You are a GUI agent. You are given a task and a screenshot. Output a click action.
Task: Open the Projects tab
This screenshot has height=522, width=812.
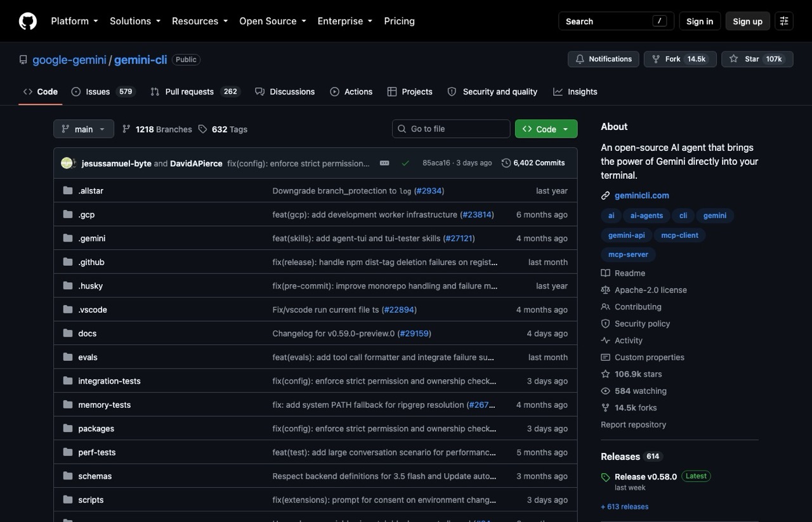pyautogui.click(x=410, y=92)
